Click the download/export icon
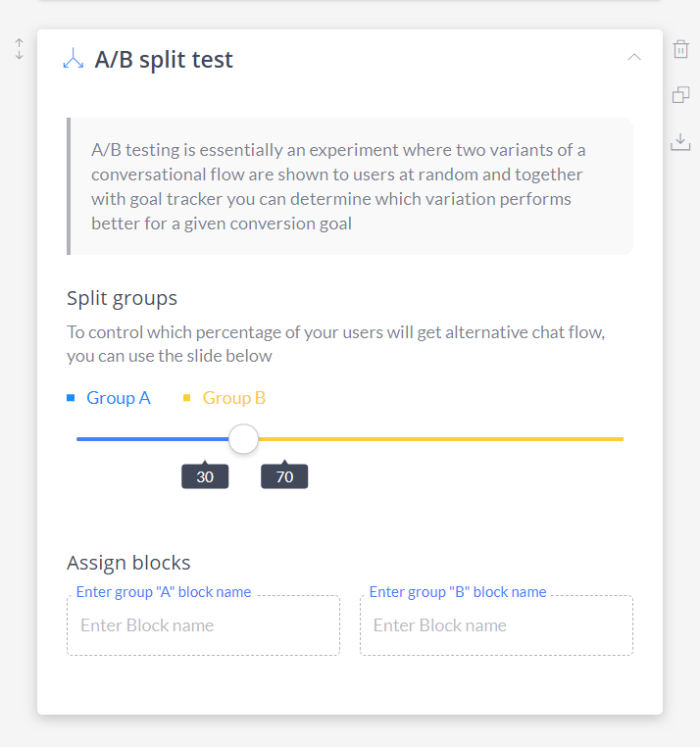Screen dimensions: 700x747 pos(680,142)
